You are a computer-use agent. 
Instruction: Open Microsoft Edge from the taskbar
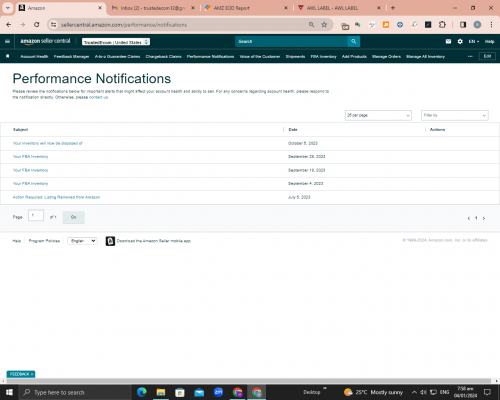(142, 392)
